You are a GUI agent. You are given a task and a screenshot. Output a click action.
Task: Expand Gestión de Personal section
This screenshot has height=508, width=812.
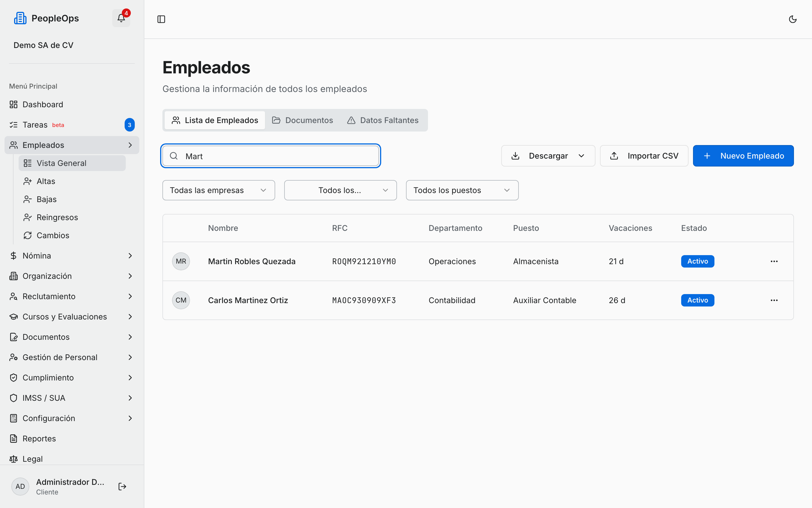(72, 357)
